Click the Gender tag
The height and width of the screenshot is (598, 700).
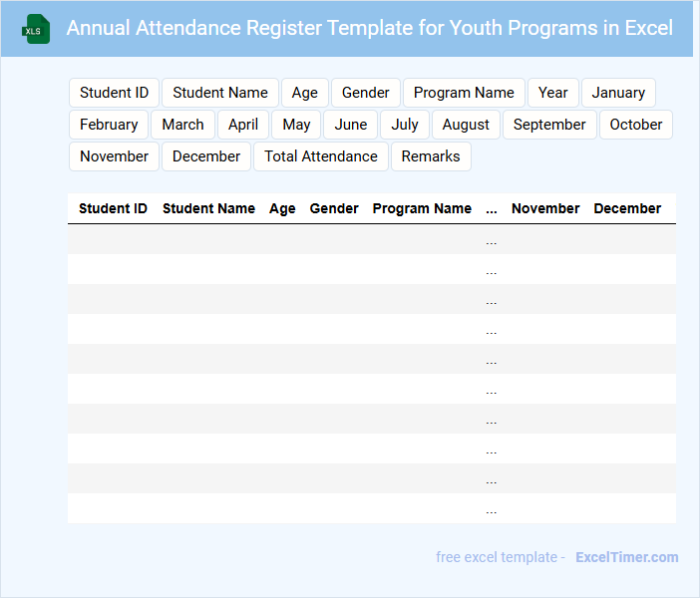(x=366, y=93)
